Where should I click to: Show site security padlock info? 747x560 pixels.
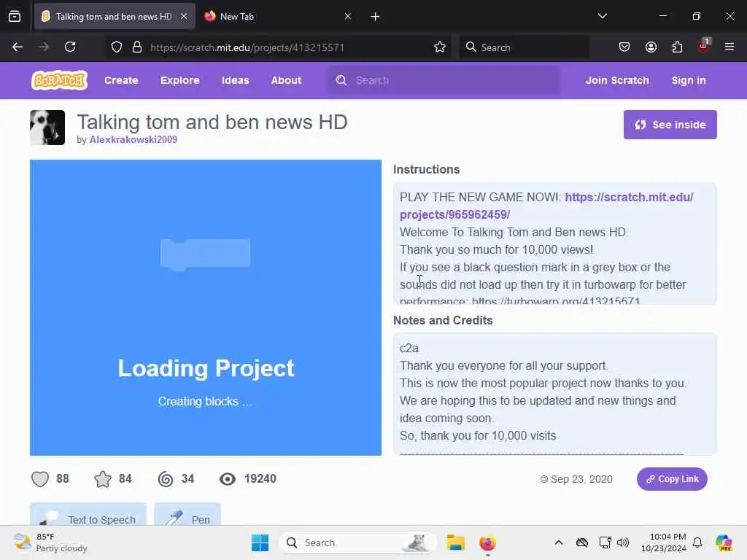pos(137,47)
